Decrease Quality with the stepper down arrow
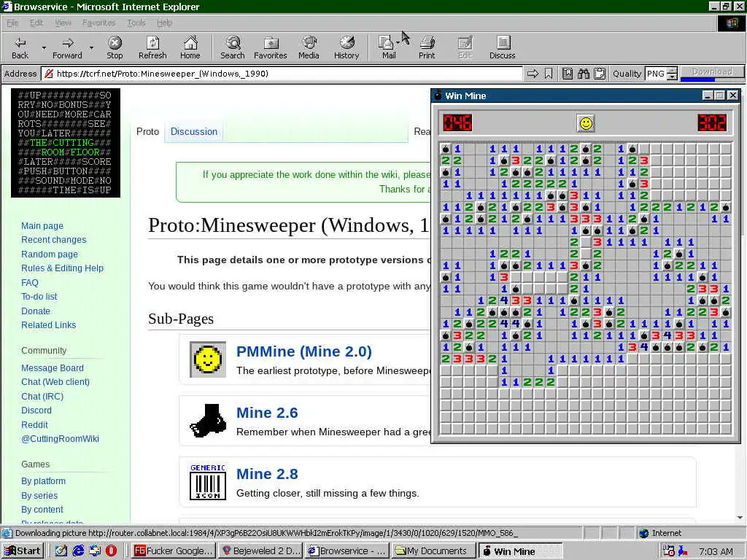This screenshot has width=747, height=560. pyautogui.click(x=672, y=77)
